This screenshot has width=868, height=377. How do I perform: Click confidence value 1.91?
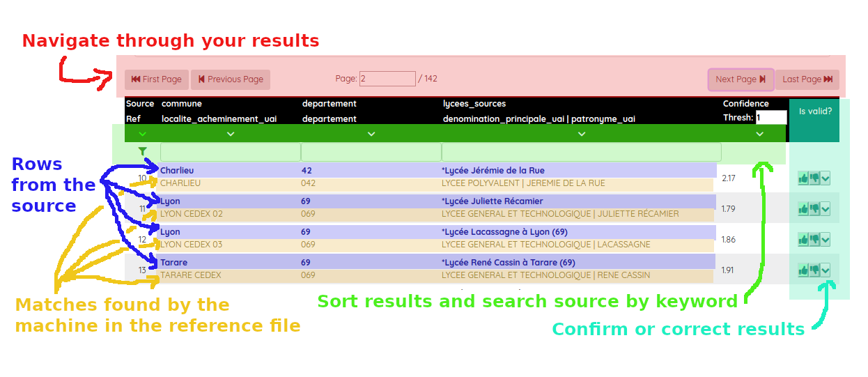point(729,270)
